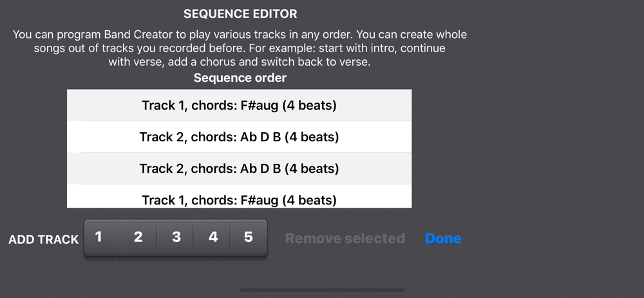Click the SEQUENCE EDITOR title
Screen dimensions: 644x298
(x=240, y=14)
